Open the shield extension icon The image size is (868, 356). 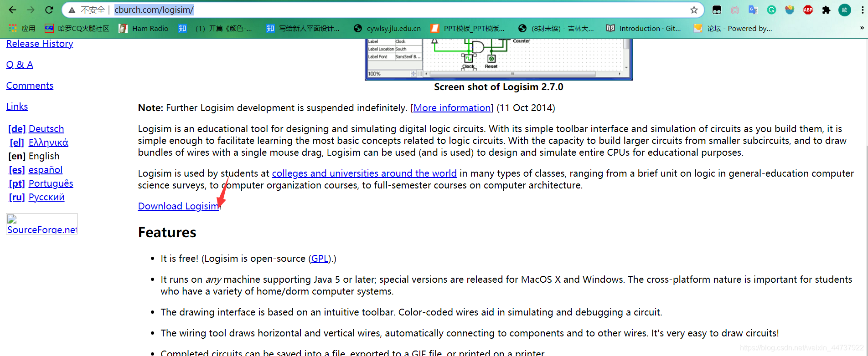point(790,10)
